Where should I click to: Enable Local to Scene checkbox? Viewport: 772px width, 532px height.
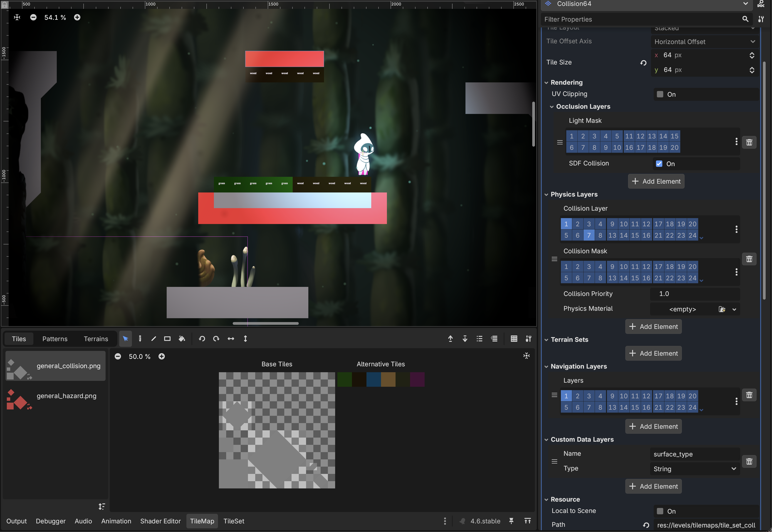(x=660, y=511)
